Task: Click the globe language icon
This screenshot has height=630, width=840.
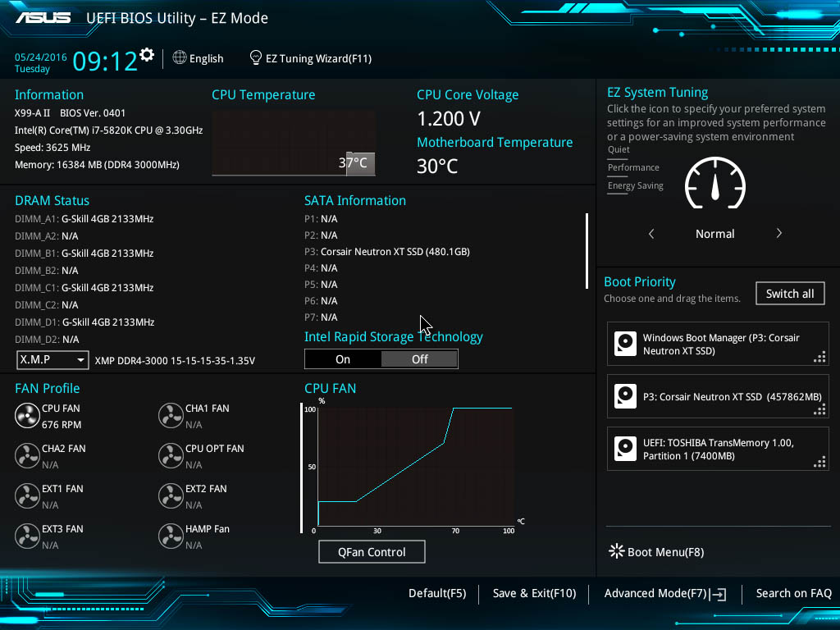Action: 180,57
